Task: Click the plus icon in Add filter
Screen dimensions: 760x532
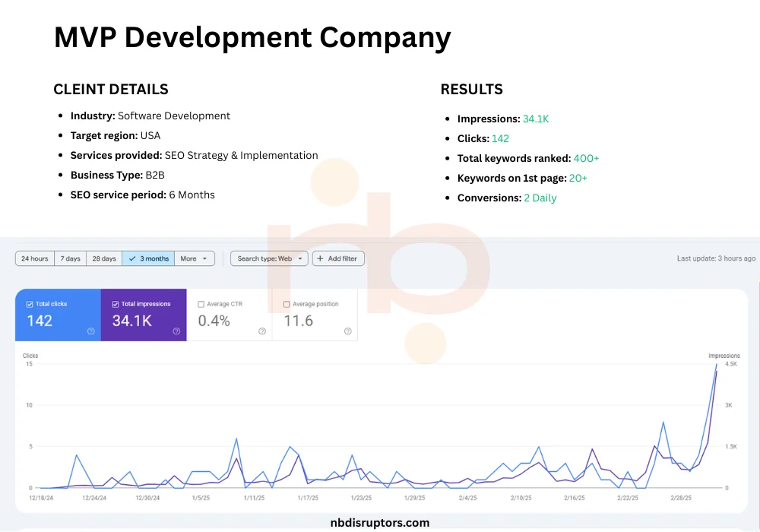Action: coord(321,258)
